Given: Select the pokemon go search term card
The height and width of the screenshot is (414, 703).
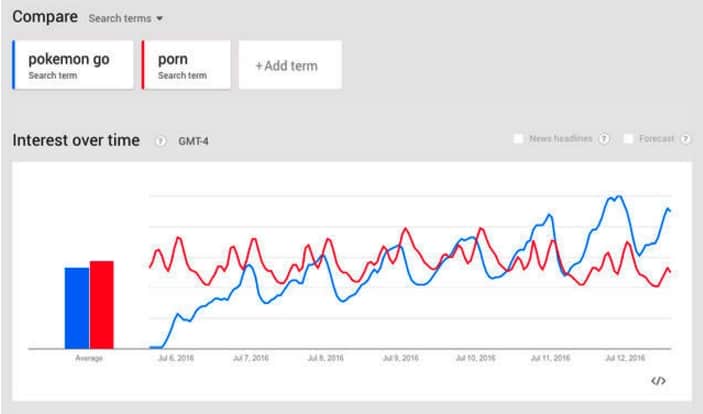Looking at the screenshot, I should [x=74, y=65].
